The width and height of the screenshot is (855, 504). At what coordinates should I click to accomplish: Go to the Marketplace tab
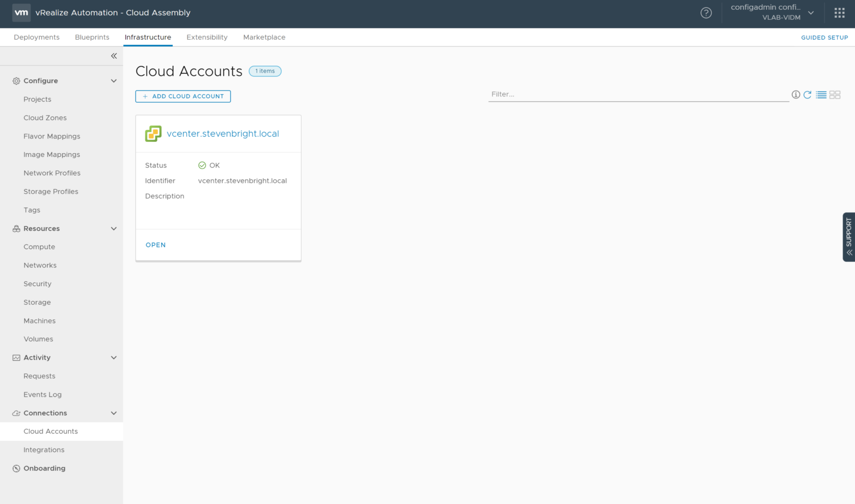point(264,37)
